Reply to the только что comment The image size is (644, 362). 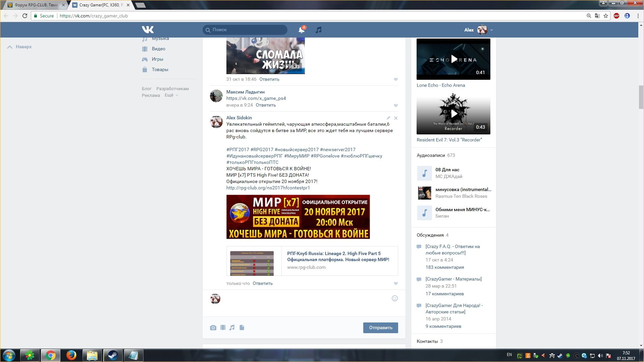(x=262, y=284)
